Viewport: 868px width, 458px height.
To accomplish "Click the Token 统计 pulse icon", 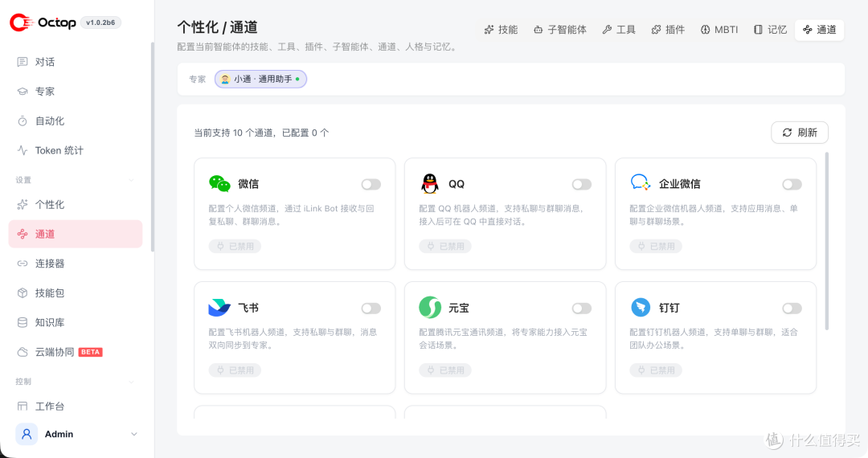I will [x=23, y=150].
